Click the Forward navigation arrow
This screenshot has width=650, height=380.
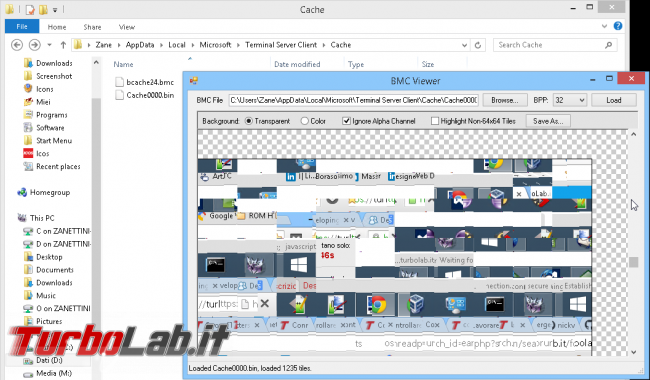[x=34, y=45]
